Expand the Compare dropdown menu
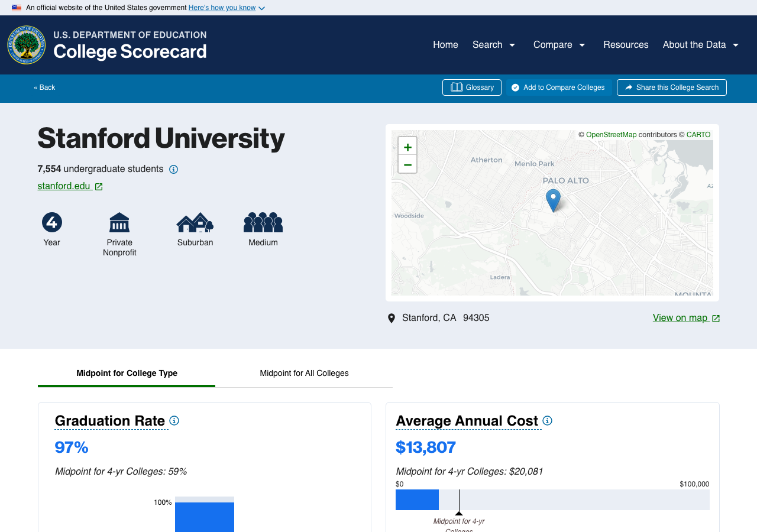This screenshot has height=532, width=757. pos(559,45)
